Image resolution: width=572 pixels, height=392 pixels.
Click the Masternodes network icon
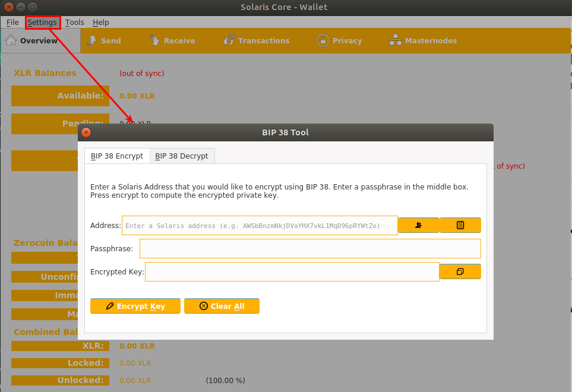click(396, 40)
